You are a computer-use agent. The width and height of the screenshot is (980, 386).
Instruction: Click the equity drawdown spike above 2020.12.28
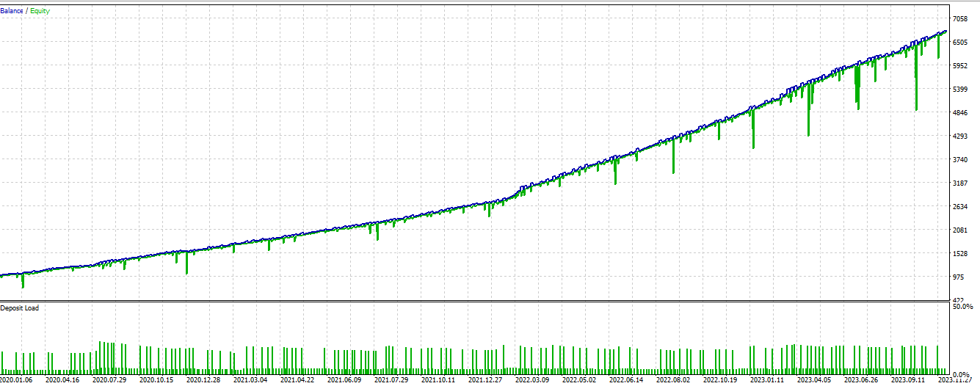(186, 263)
